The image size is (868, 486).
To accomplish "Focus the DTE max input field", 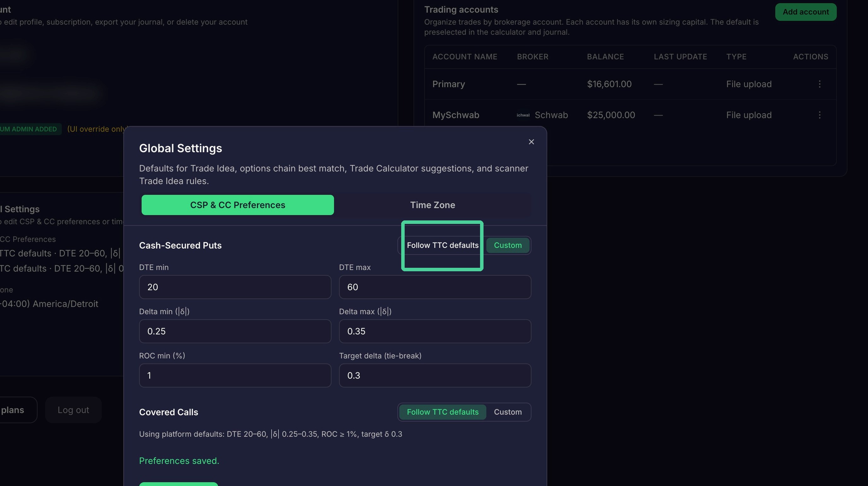I will [435, 287].
